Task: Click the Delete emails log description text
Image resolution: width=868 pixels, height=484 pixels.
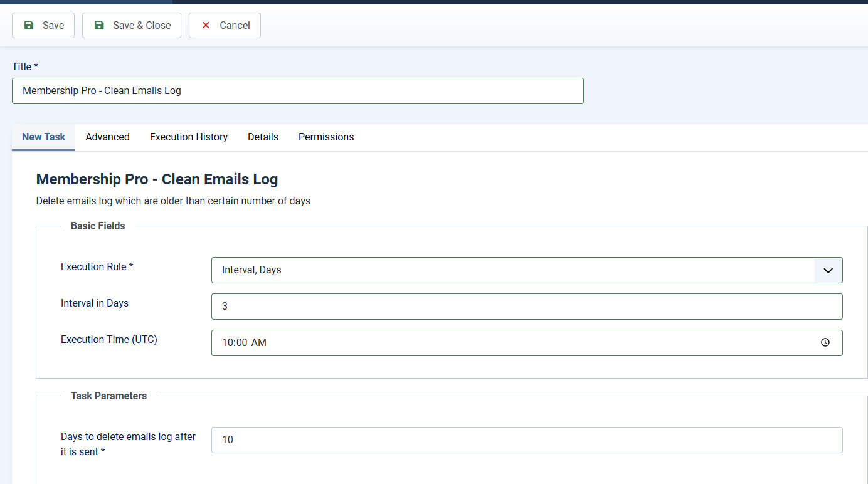Action: pos(173,201)
